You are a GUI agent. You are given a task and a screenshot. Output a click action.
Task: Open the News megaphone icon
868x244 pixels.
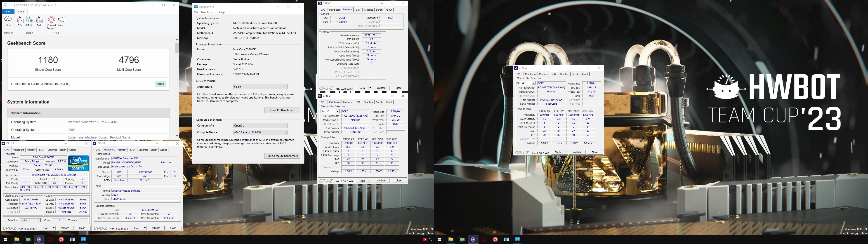pos(62,20)
